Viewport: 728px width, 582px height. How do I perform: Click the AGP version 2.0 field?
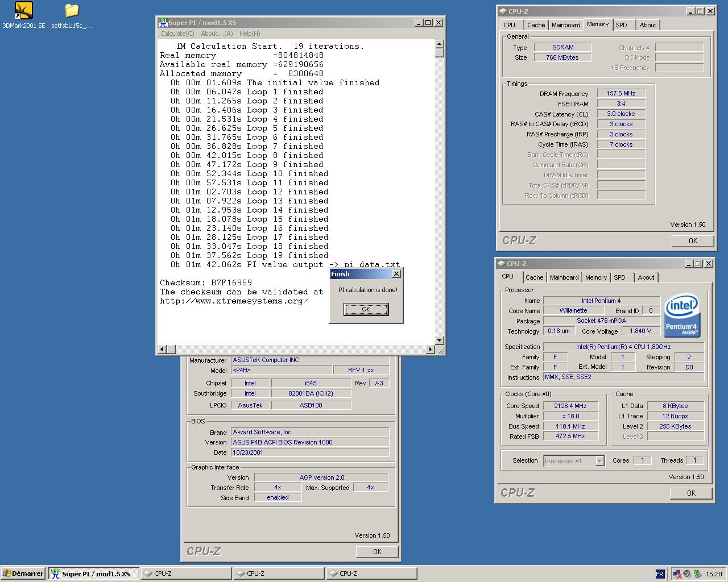click(321, 478)
